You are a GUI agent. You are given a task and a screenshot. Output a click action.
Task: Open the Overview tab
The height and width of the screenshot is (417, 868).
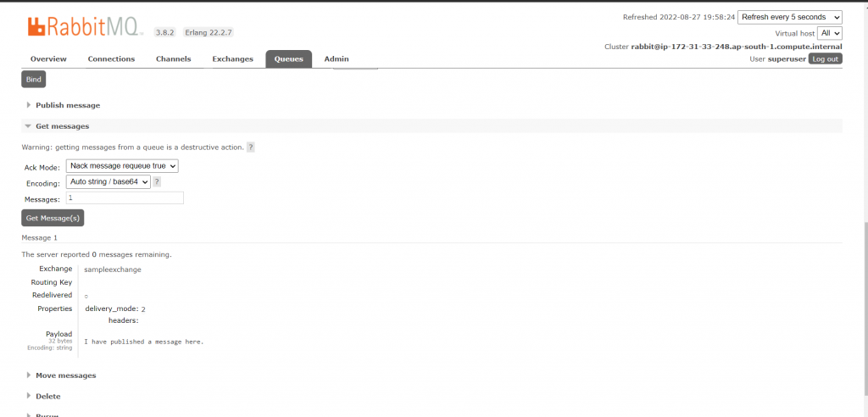pos(48,58)
